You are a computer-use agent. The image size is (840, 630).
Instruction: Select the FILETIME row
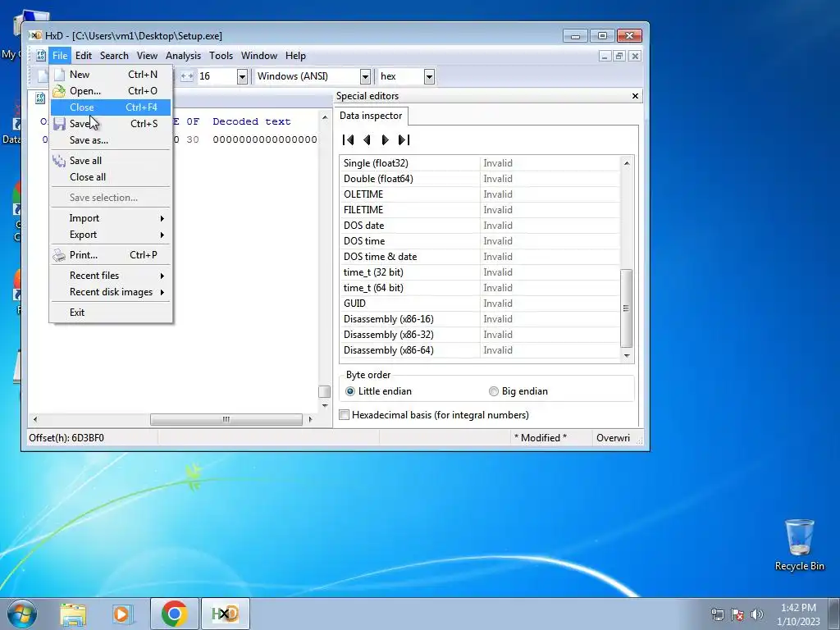coord(479,210)
